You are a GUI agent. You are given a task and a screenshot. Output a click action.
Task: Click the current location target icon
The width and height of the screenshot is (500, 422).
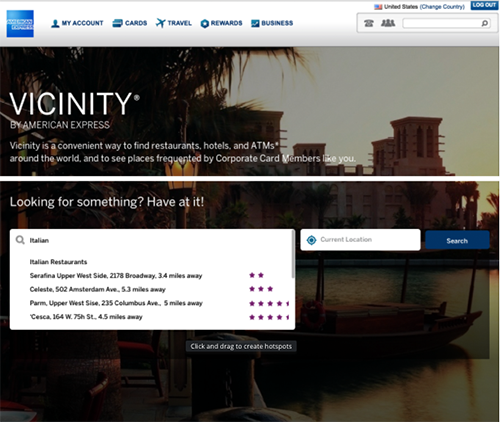(x=311, y=240)
